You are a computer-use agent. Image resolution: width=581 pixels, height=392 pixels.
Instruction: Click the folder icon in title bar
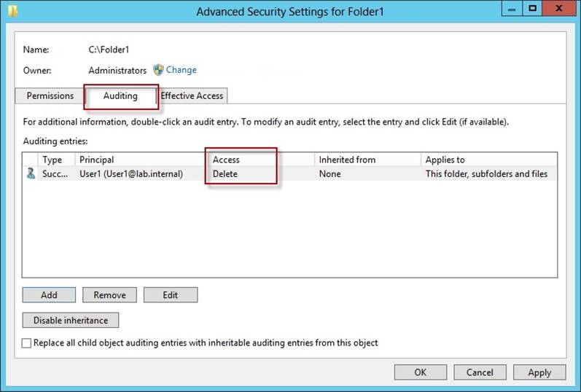pyautogui.click(x=12, y=11)
